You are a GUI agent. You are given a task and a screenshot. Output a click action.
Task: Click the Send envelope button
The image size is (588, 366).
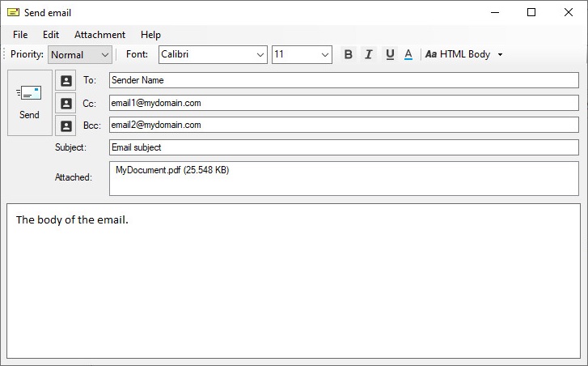click(x=29, y=102)
